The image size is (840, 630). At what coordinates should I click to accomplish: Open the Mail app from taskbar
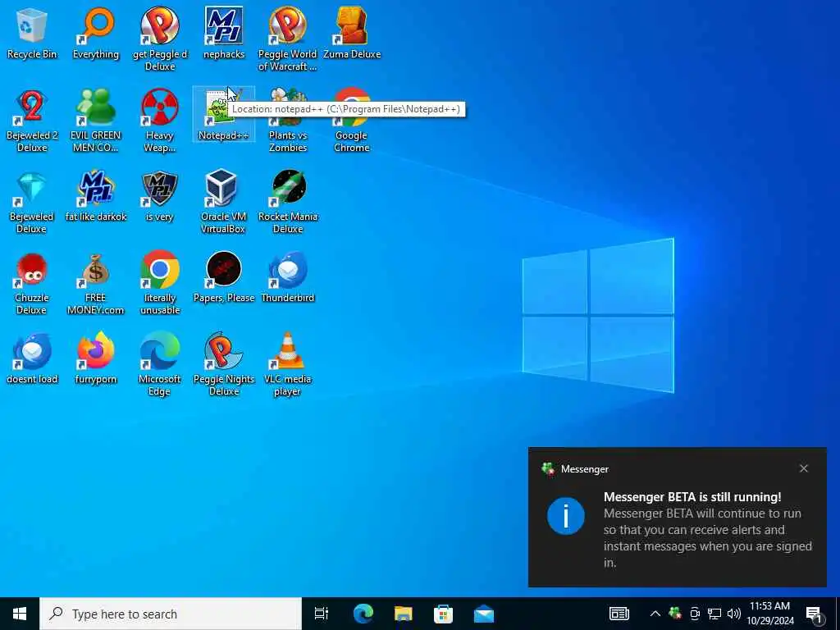tap(484, 614)
